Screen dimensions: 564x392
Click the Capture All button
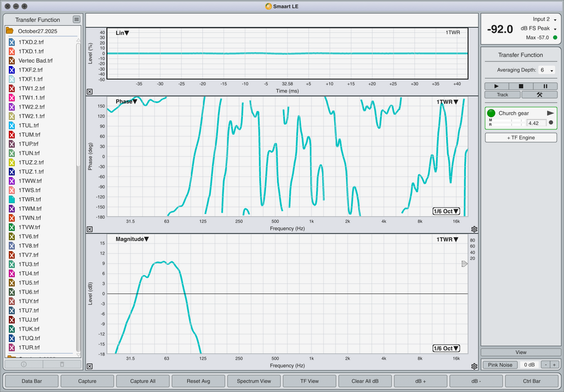pyautogui.click(x=143, y=381)
